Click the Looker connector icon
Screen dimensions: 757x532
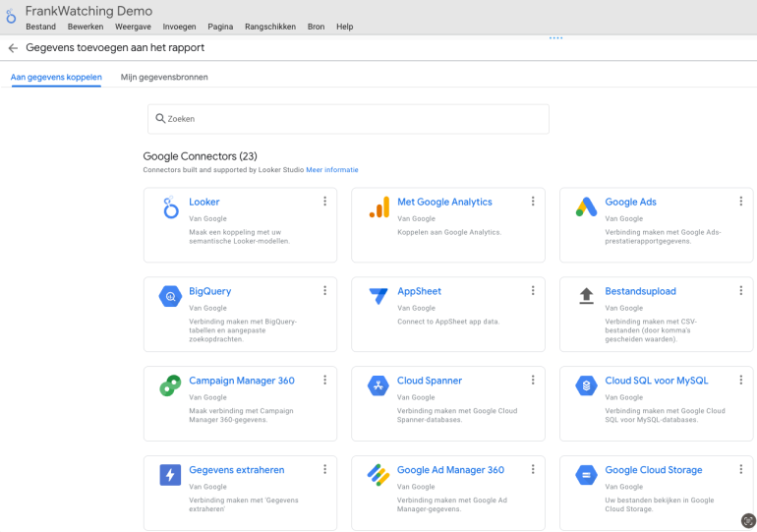pyautogui.click(x=170, y=207)
